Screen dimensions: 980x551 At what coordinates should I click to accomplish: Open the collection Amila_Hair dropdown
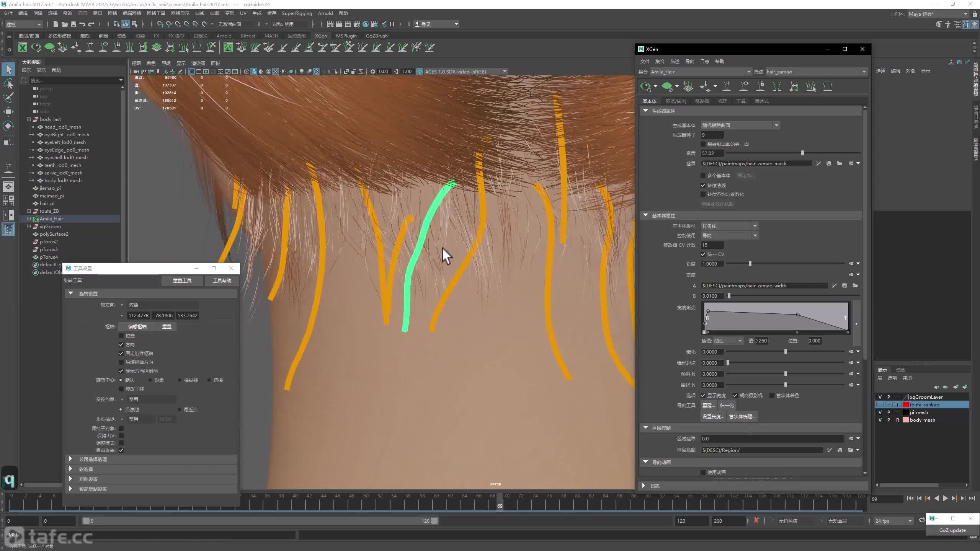(x=701, y=72)
